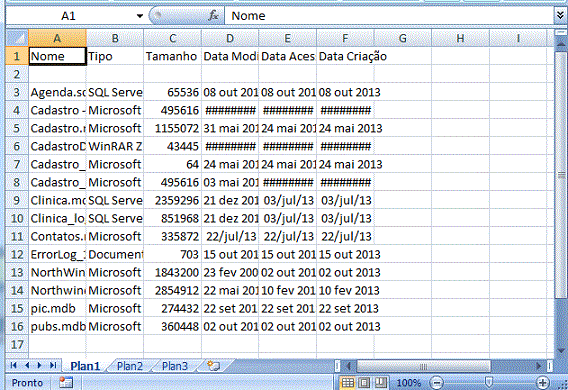Click the 10 fev 2013 date cell

pos(345,290)
